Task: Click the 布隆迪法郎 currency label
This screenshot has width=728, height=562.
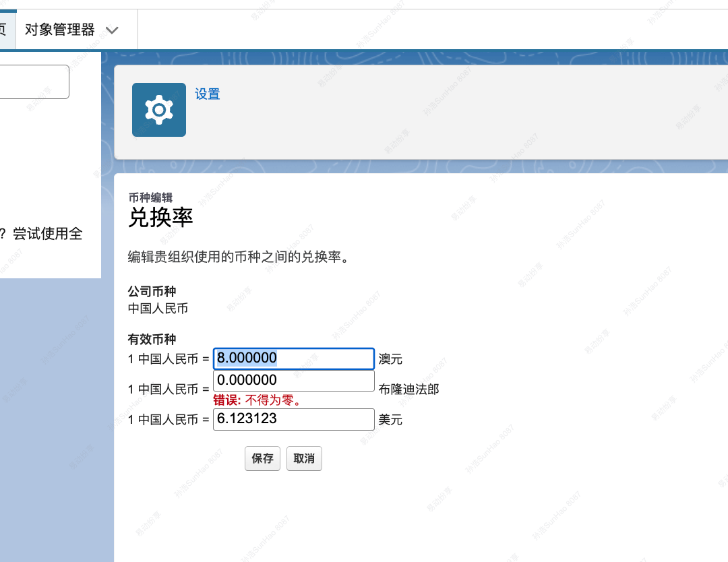Action: [408, 389]
